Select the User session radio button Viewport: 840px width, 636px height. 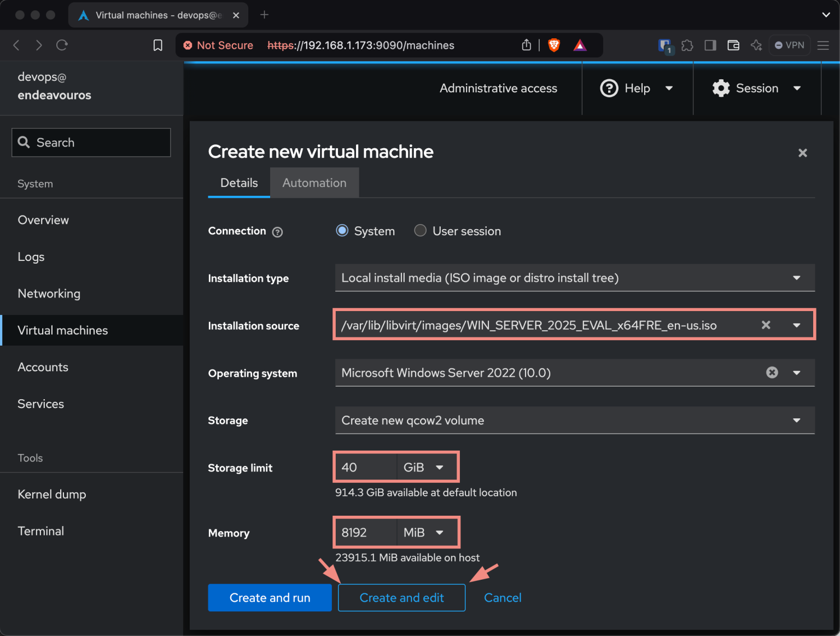[x=420, y=230]
